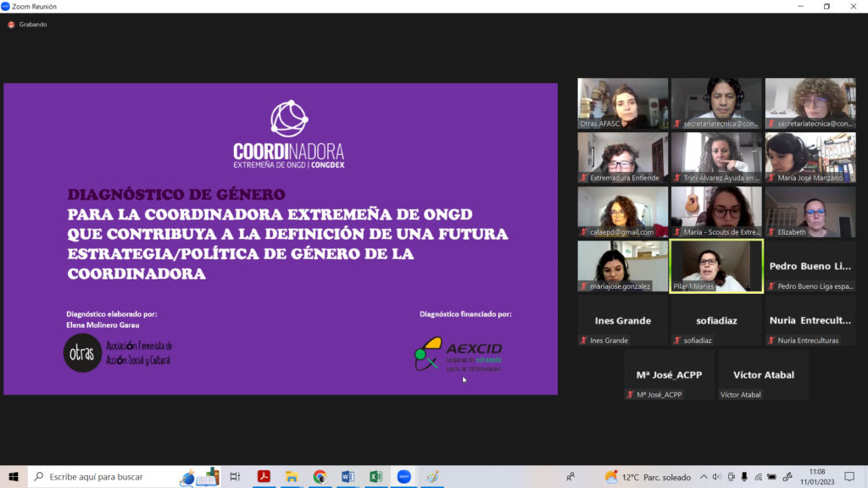This screenshot has width=868, height=488.
Task: Open Adobe Acrobat from the taskbar
Action: coord(263,477)
